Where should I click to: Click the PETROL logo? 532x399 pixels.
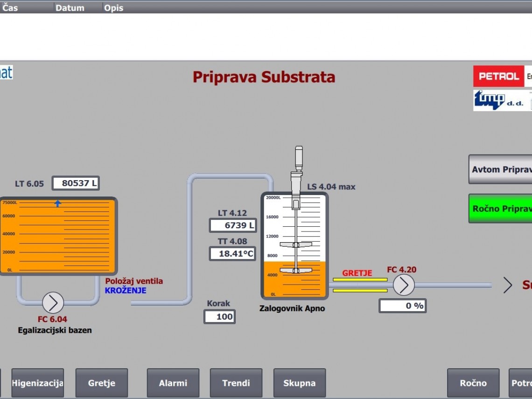pyautogui.click(x=498, y=76)
